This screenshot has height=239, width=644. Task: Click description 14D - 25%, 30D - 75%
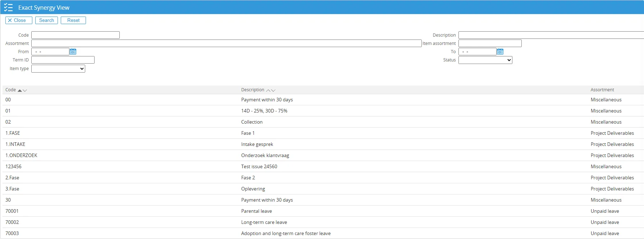264,111
